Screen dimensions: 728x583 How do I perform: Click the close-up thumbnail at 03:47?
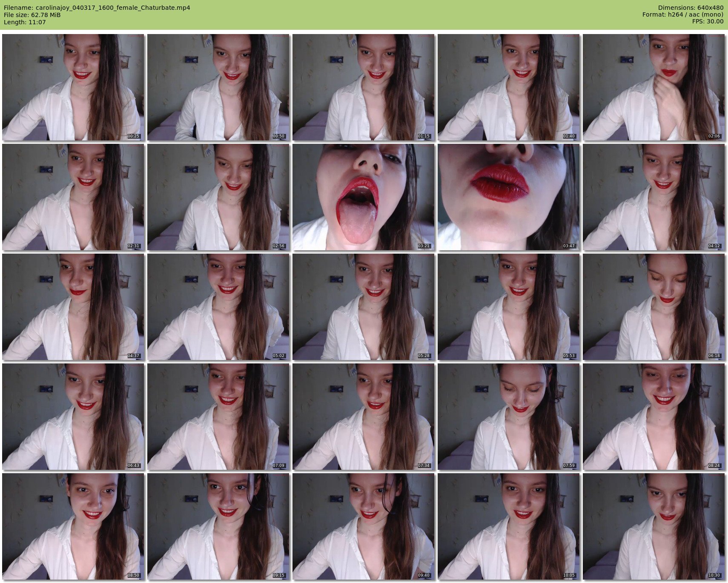(509, 197)
